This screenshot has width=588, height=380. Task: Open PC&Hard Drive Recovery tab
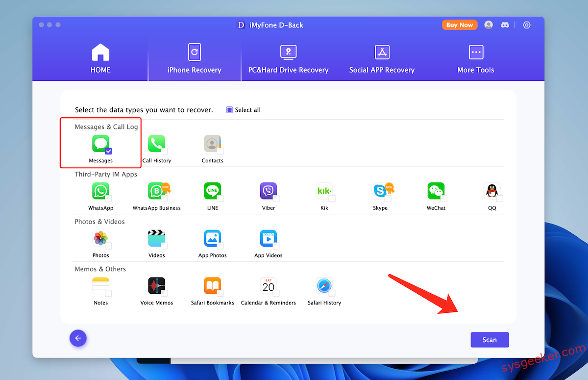tap(288, 59)
